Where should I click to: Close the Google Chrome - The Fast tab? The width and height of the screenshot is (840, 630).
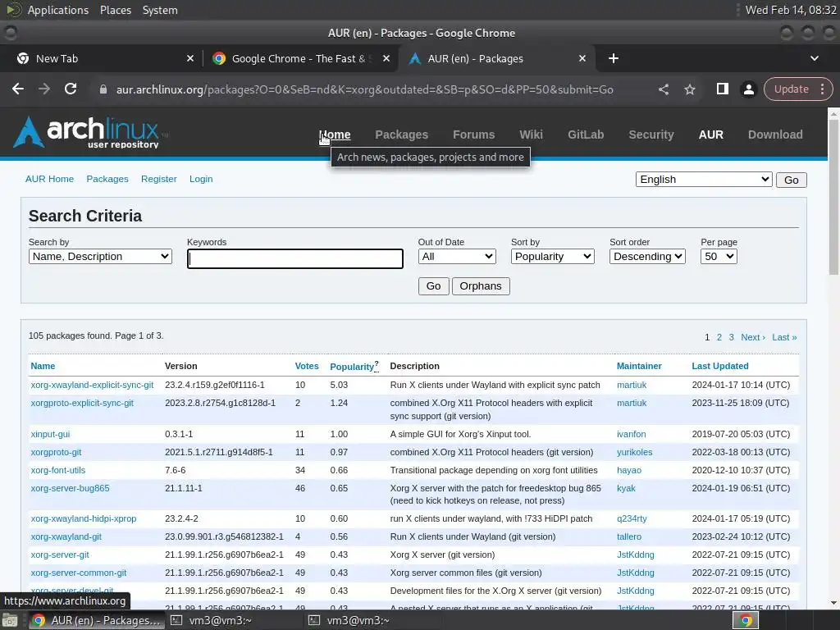click(x=386, y=58)
